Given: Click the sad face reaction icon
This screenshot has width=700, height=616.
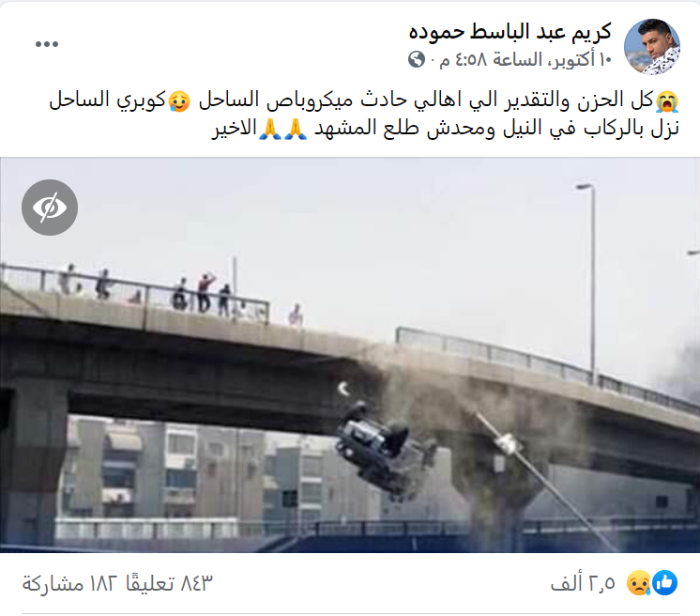Looking at the screenshot, I should 639,582.
